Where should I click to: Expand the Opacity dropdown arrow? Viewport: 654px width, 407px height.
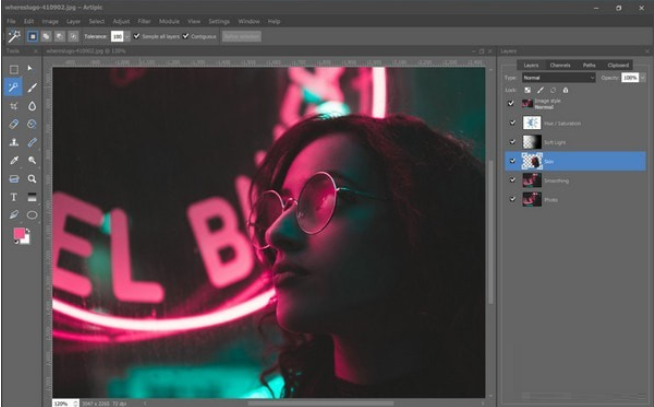click(x=642, y=77)
